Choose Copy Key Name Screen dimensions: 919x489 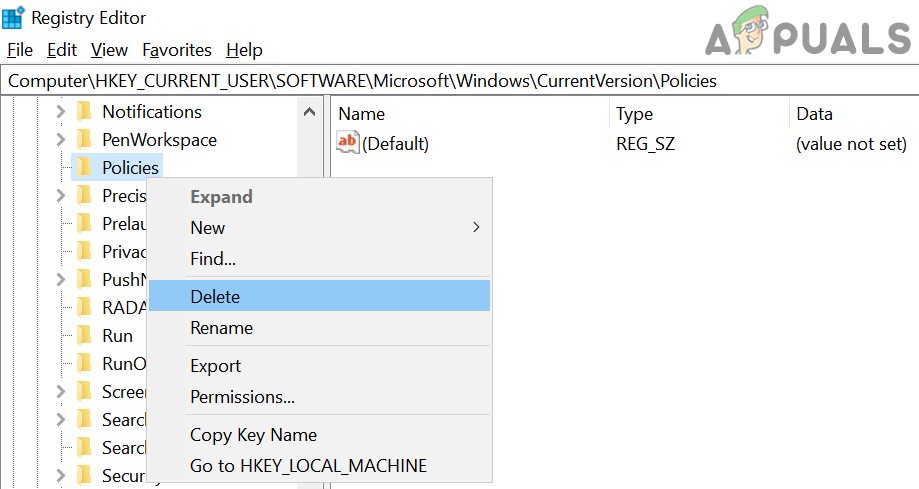click(253, 435)
